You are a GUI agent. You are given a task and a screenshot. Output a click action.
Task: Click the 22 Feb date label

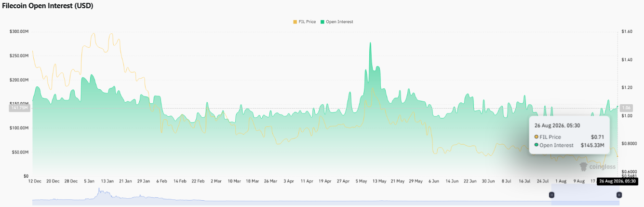(x=198, y=181)
